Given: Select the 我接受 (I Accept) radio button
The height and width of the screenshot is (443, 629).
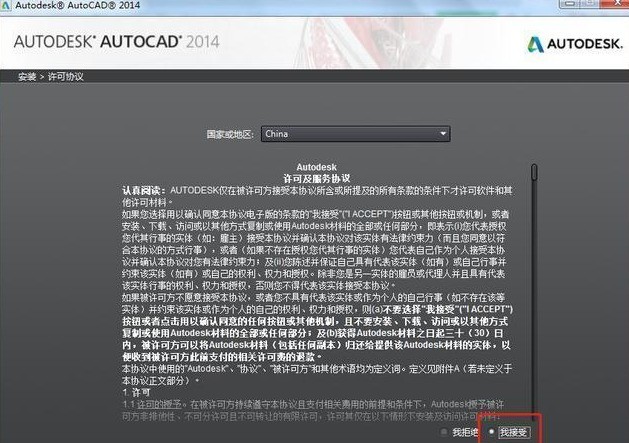Looking at the screenshot, I should tap(492, 431).
